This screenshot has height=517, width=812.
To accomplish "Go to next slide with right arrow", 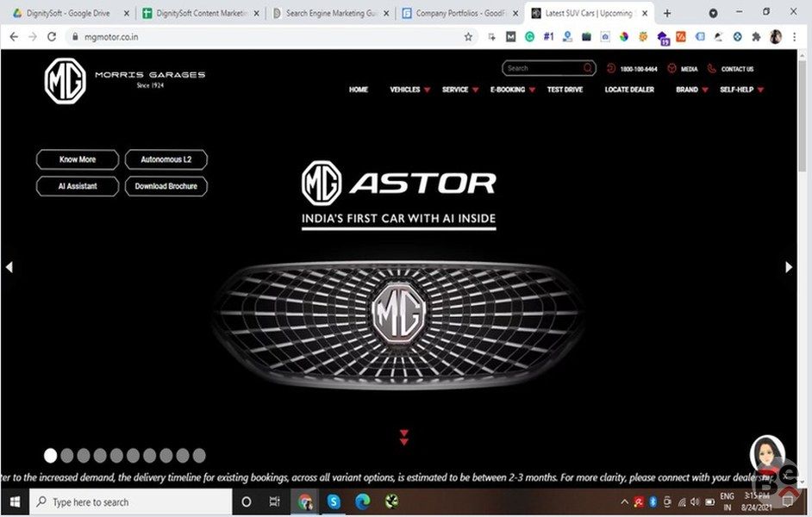I will (788, 267).
